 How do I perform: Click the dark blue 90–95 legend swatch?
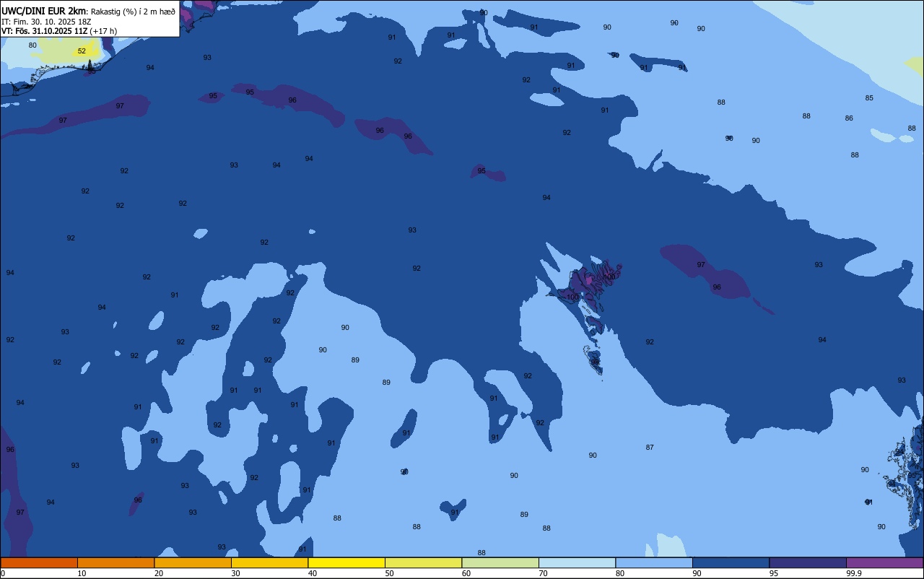[x=731, y=562]
